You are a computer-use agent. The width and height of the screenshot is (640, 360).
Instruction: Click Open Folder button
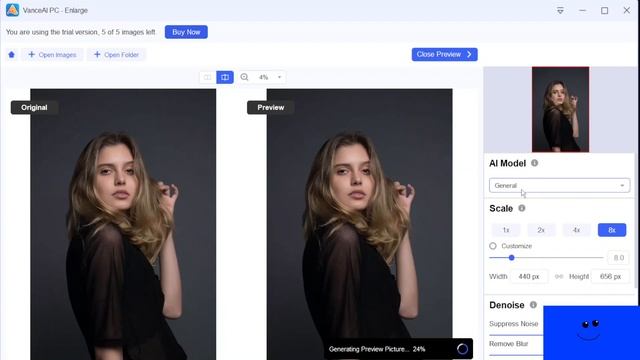tap(116, 55)
